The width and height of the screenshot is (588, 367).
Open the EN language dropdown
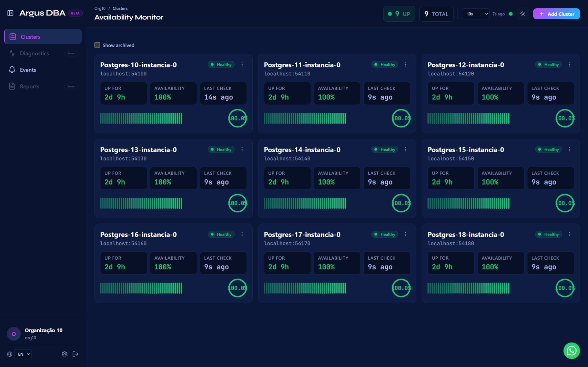click(23, 354)
